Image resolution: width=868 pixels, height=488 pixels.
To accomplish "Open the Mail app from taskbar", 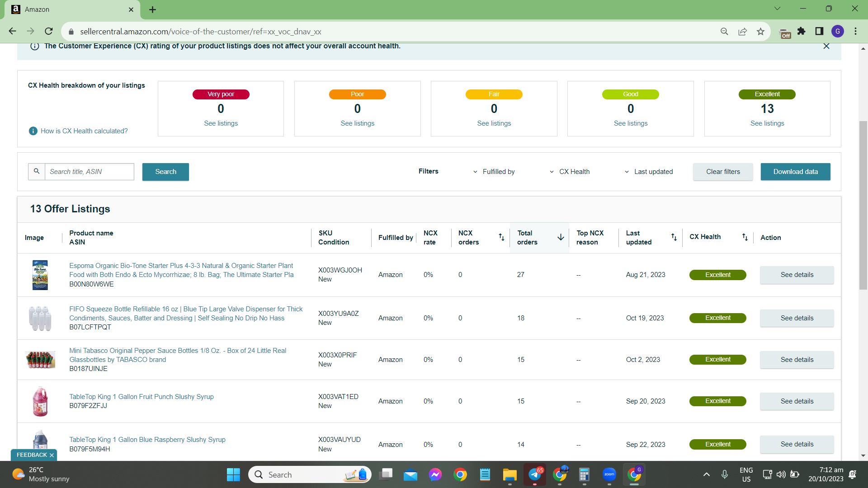I will coord(410,475).
